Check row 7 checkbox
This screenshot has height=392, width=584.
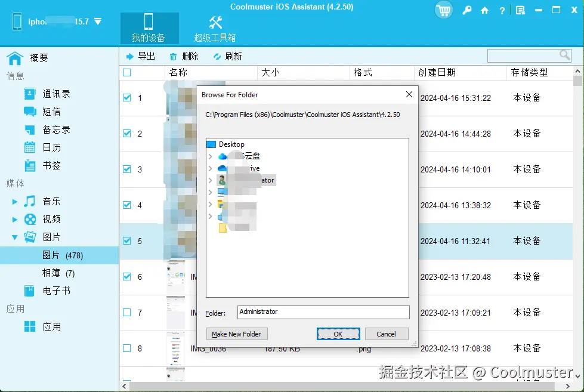(x=126, y=312)
